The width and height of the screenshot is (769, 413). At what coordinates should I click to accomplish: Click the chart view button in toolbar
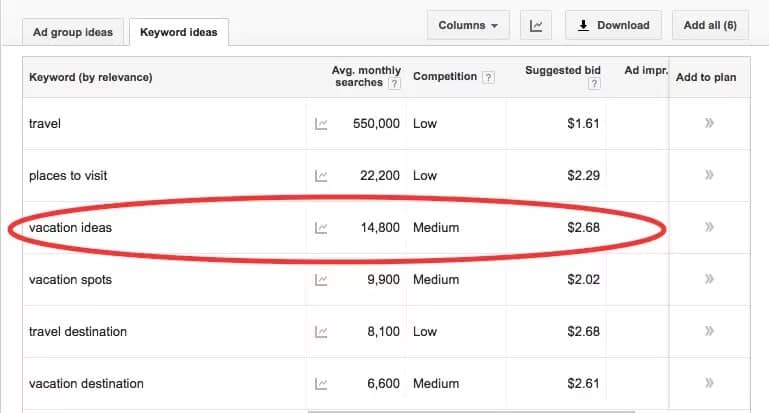536,25
